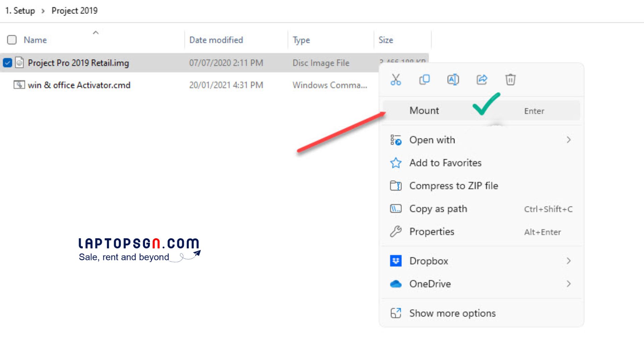Click the Cut icon in context menu
The width and height of the screenshot is (644, 362).
pyautogui.click(x=396, y=80)
